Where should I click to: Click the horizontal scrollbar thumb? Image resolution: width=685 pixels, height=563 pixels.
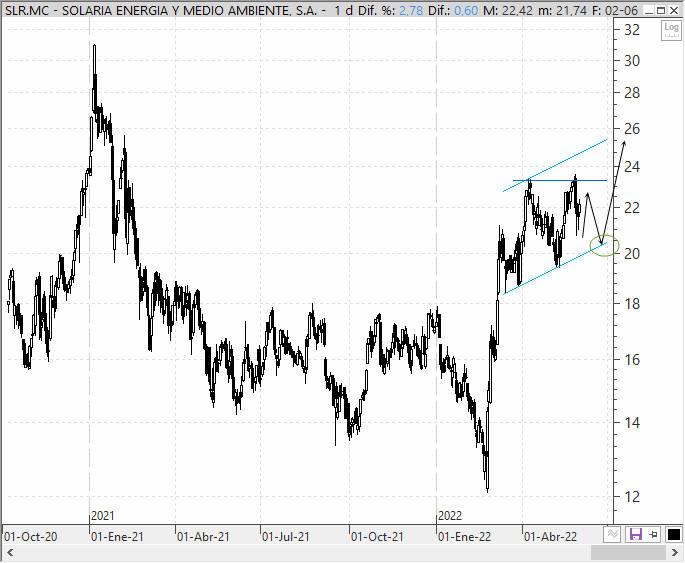629,553
